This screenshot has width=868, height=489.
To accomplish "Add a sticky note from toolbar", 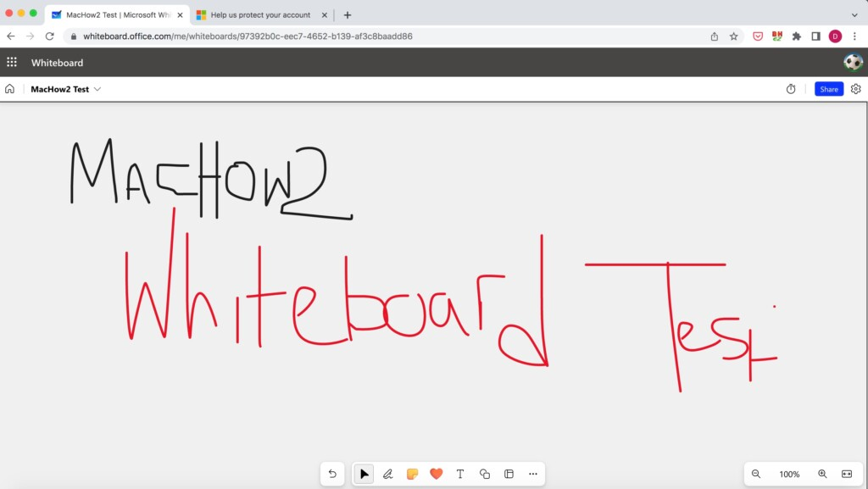I will 412,474.
